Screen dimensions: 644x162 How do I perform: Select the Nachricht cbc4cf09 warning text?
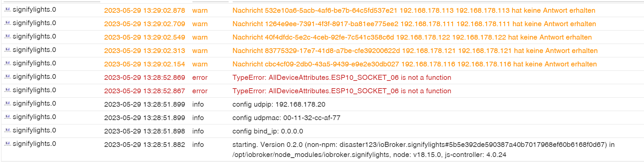(x=414, y=64)
